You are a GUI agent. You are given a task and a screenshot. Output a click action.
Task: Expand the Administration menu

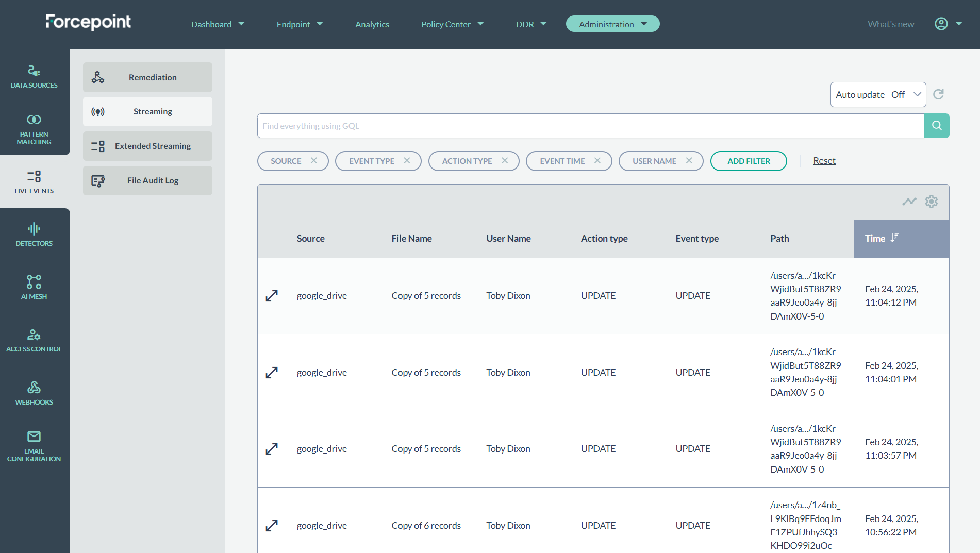[612, 24]
